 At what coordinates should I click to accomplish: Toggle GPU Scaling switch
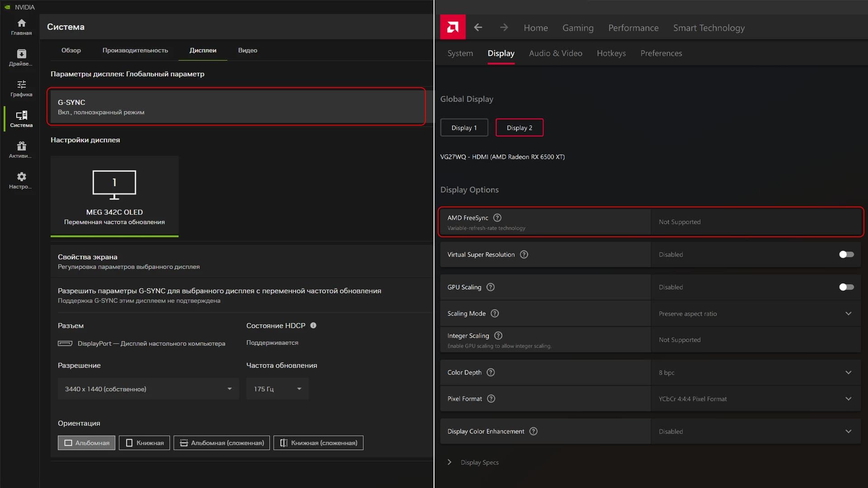click(x=846, y=287)
